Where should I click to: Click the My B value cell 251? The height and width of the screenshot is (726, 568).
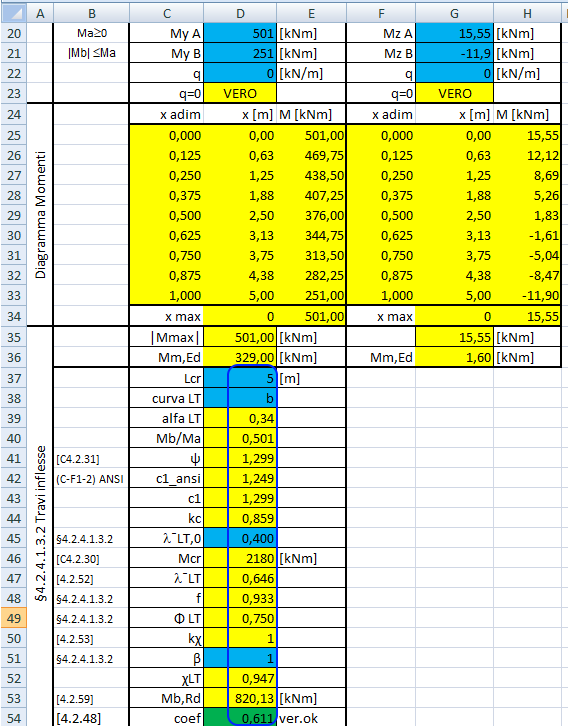[x=240, y=53]
